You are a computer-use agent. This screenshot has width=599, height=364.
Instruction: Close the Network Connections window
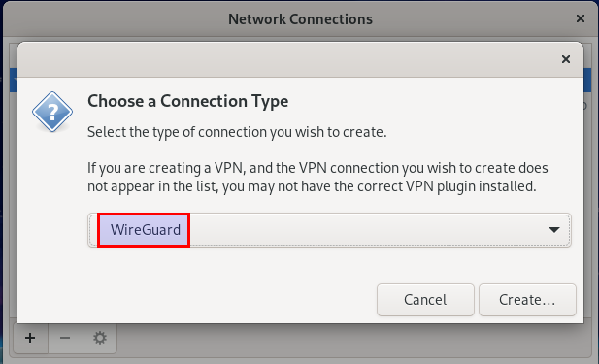[581, 18]
